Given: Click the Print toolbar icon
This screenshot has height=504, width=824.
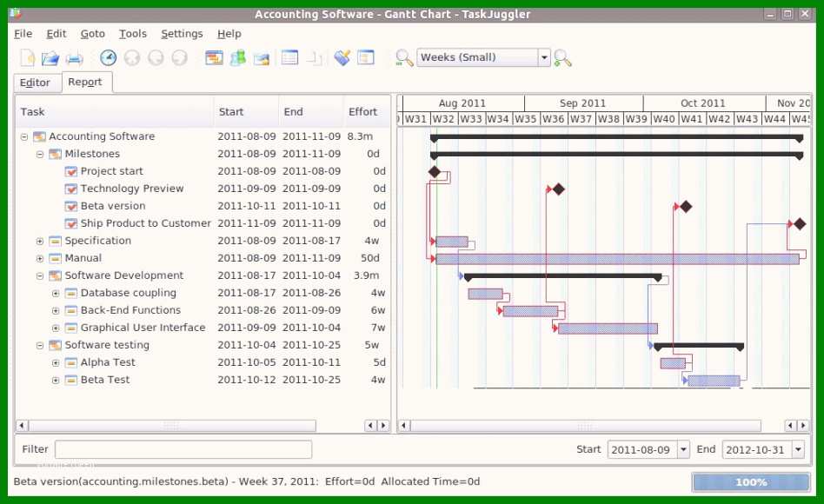Looking at the screenshot, I should point(74,58).
